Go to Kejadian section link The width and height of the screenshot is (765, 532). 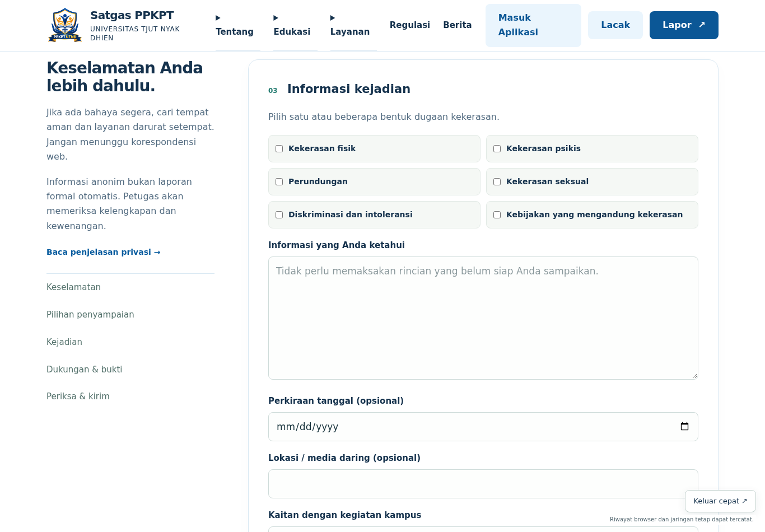pyautogui.click(x=64, y=342)
